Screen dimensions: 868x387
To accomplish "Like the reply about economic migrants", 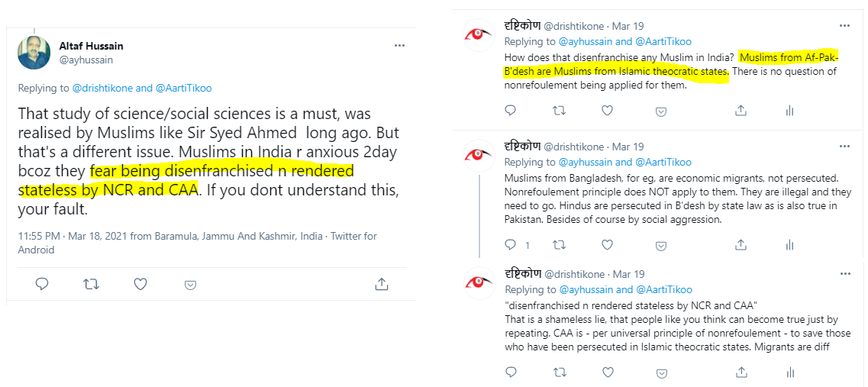I will point(608,245).
